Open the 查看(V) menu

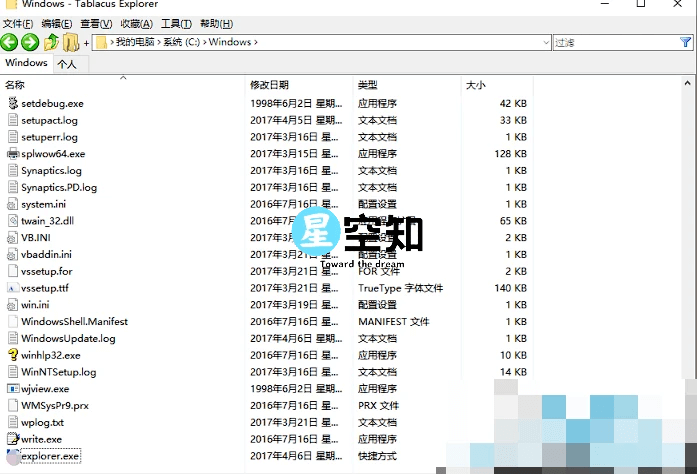pyautogui.click(x=96, y=24)
